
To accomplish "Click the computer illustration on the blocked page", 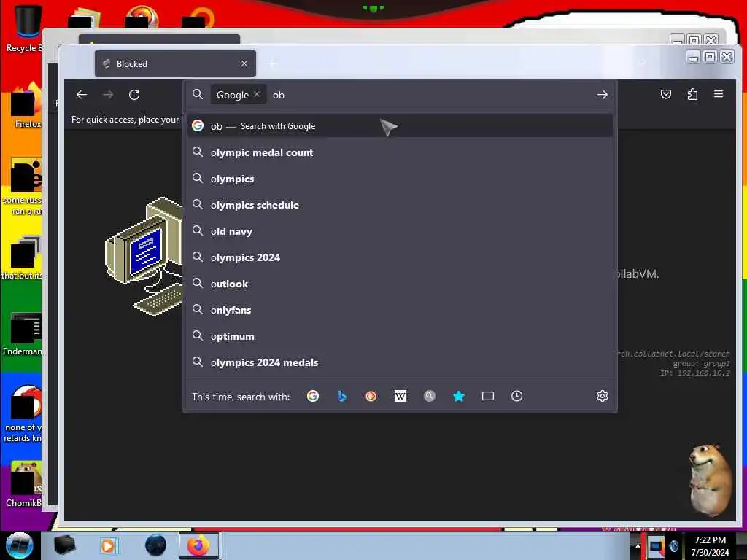I will pyautogui.click(x=144, y=256).
